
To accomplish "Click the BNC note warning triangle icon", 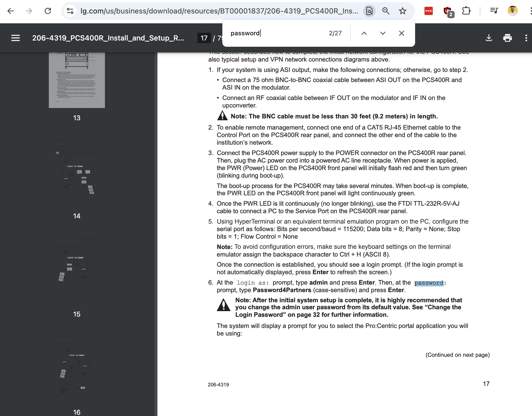I will click(x=222, y=116).
